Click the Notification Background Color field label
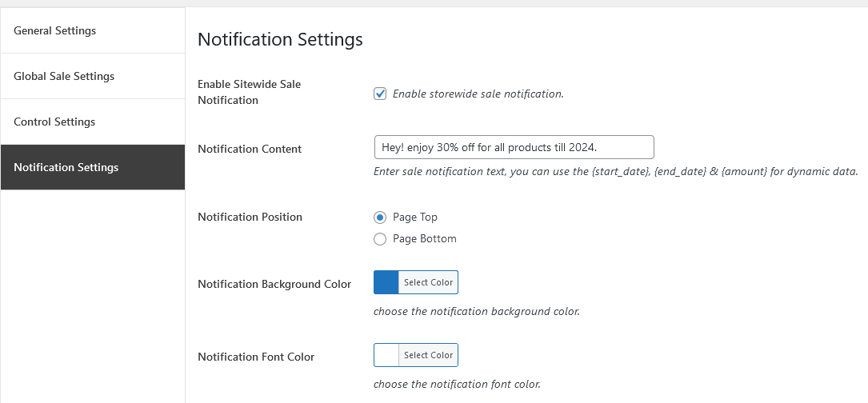868x403 pixels. pos(274,284)
